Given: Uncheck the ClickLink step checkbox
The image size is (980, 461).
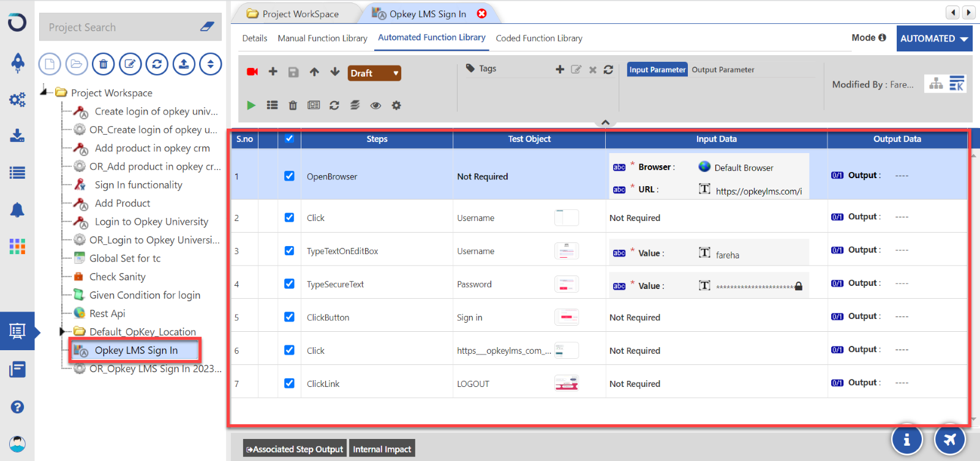Looking at the screenshot, I should point(289,383).
